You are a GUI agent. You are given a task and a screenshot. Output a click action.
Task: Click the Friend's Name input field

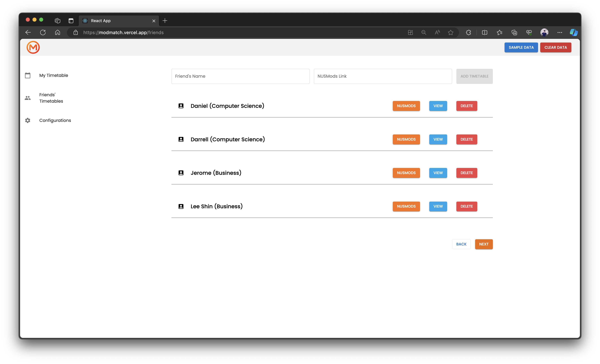click(x=240, y=76)
